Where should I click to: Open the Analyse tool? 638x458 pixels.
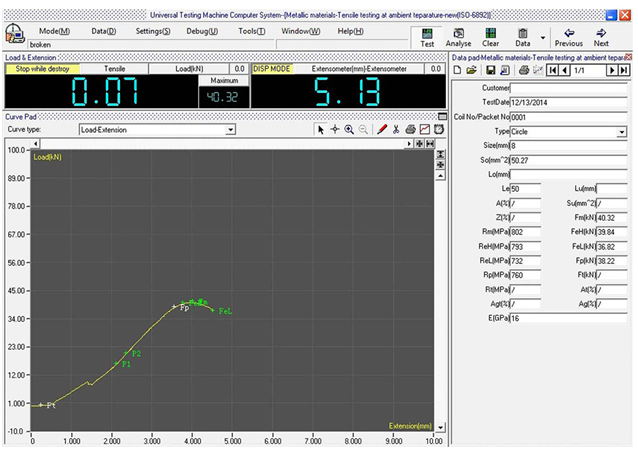click(x=459, y=36)
